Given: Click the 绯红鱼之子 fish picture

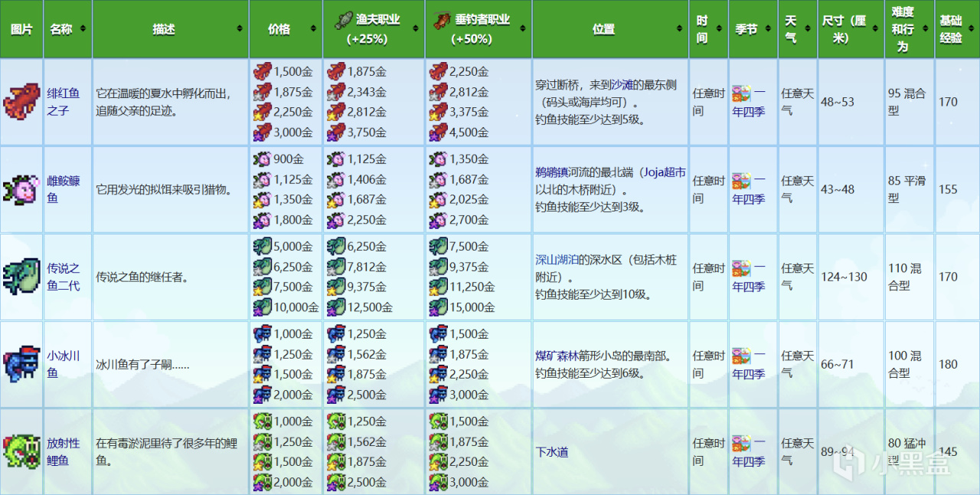Looking at the screenshot, I should 21,102.
